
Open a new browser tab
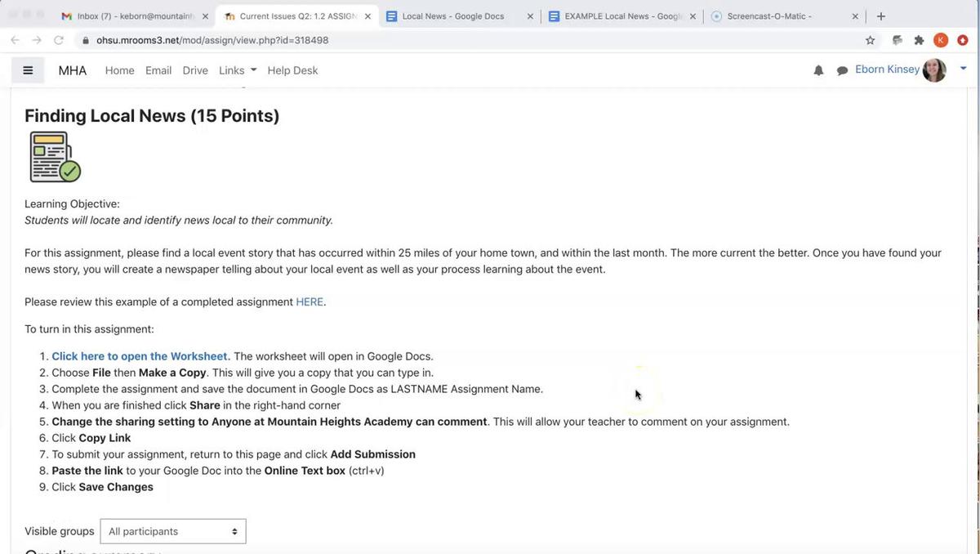pos(881,16)
